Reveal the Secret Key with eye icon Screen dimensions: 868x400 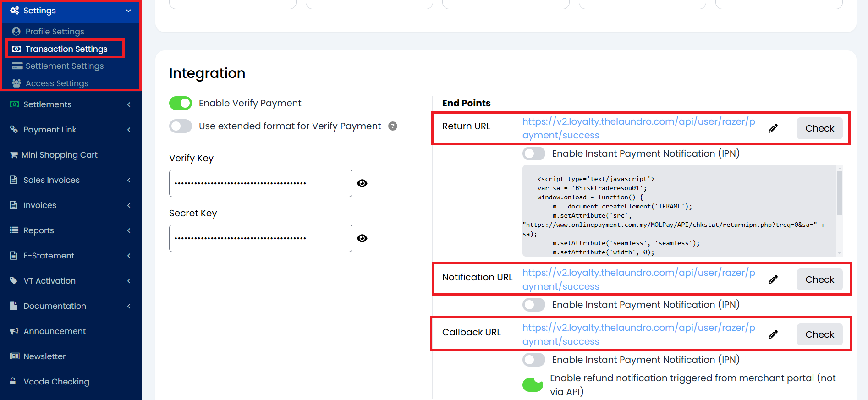[362, 238]
